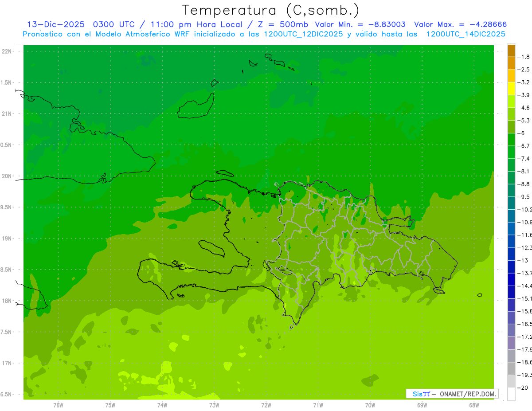The width and height of the screenshot is (532, 411).
Task: Pick the green swatch between -6 and -6.7
Action: tap(511, 140)
